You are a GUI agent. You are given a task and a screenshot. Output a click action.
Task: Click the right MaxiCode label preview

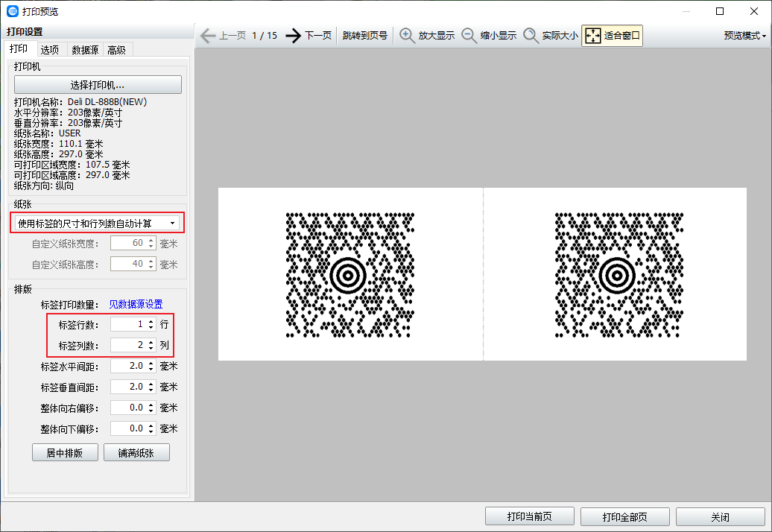(619, 275)
